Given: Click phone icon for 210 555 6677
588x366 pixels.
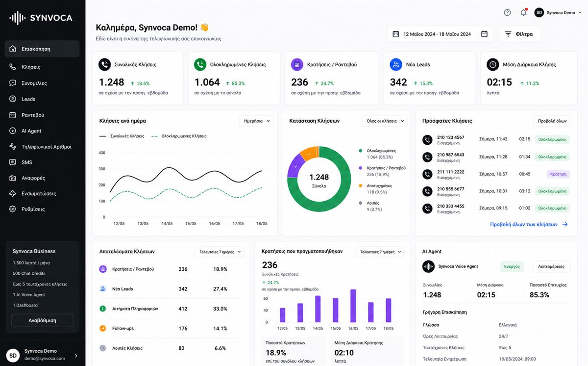Looking at the screenshot, I should (427, 191).
